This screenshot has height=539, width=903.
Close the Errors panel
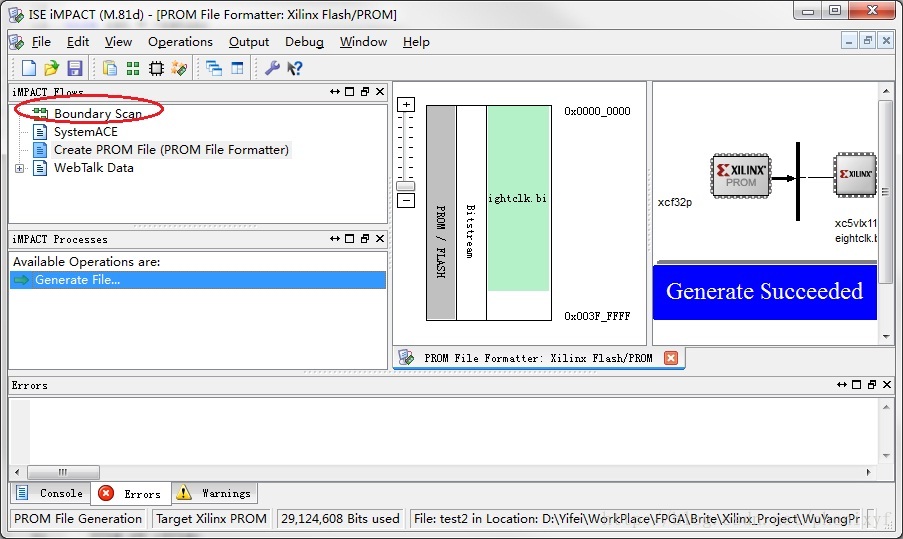click(x=887, y=385)
